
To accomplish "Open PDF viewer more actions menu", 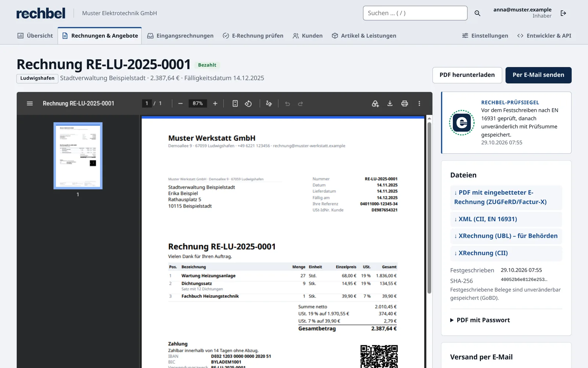I will coord(419,103).
